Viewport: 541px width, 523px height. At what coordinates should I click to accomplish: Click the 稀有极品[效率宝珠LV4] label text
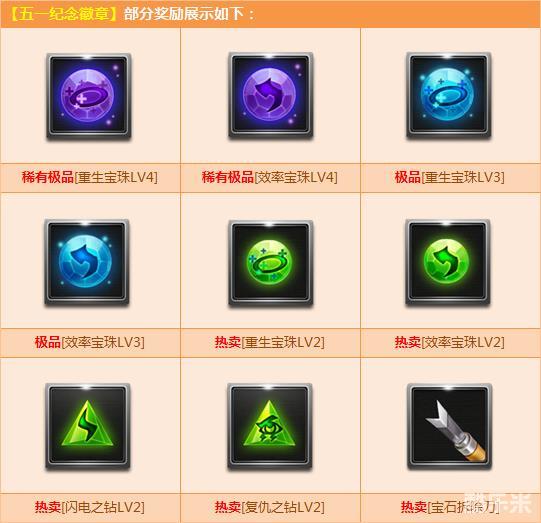[x=269, y=177]
